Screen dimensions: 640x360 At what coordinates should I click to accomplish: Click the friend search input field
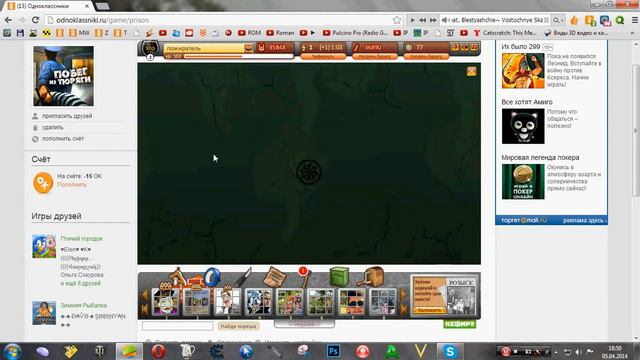pos(177,326)
